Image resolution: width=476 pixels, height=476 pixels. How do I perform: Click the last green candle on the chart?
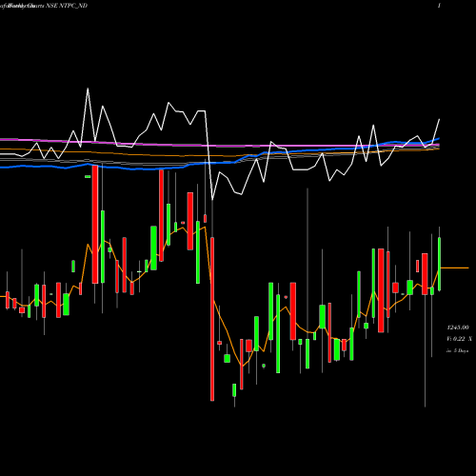[440, 264]
